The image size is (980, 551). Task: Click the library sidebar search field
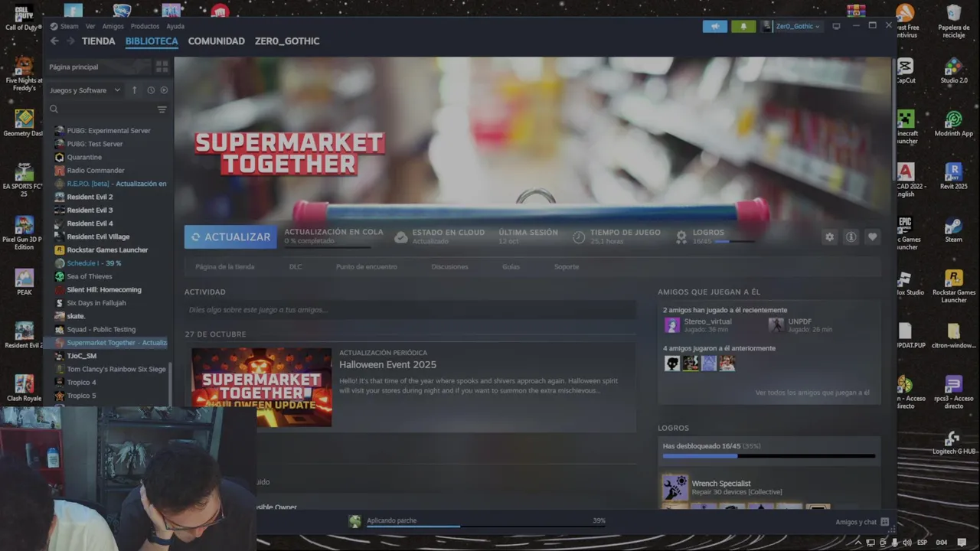click(108, 109)
